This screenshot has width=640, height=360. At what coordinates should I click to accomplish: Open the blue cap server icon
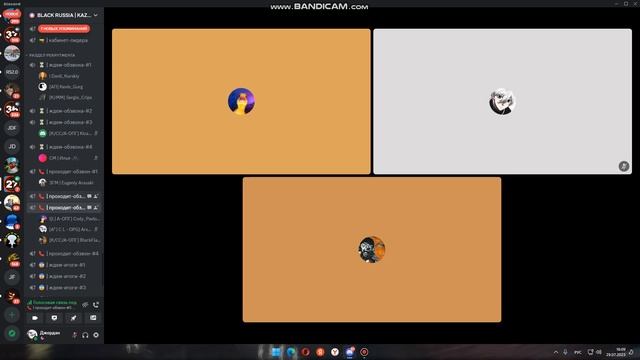tap(12, 221)
